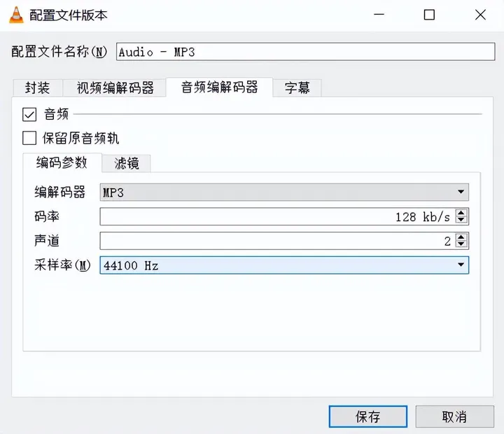Click into the 128 kb/s bitrate field

[277, 217]
